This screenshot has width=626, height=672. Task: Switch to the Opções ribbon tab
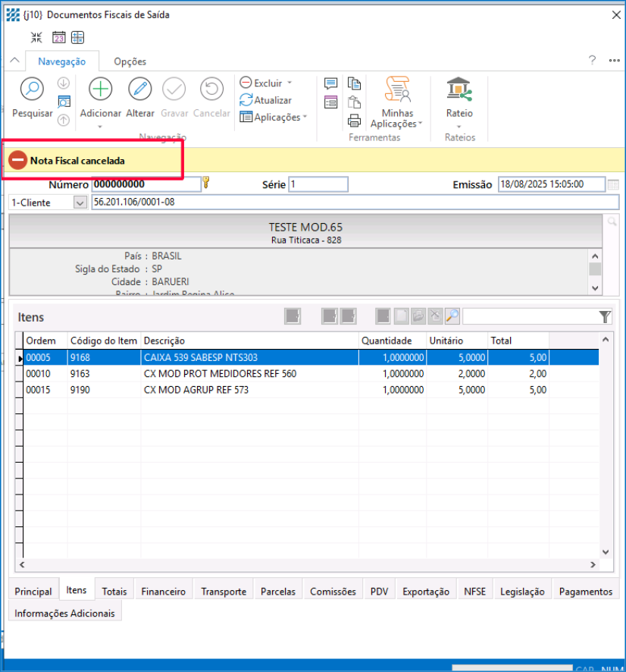pyautogui.click(x=130, y=61)
